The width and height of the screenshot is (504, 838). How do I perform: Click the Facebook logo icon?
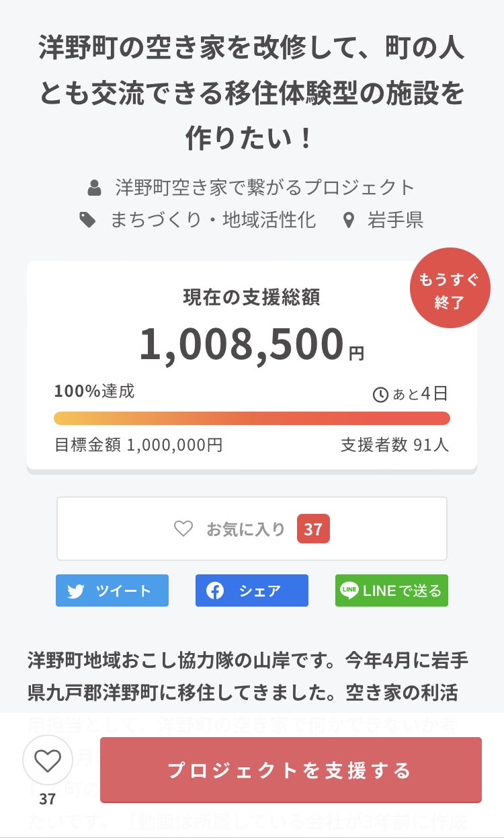pos(215,591)
